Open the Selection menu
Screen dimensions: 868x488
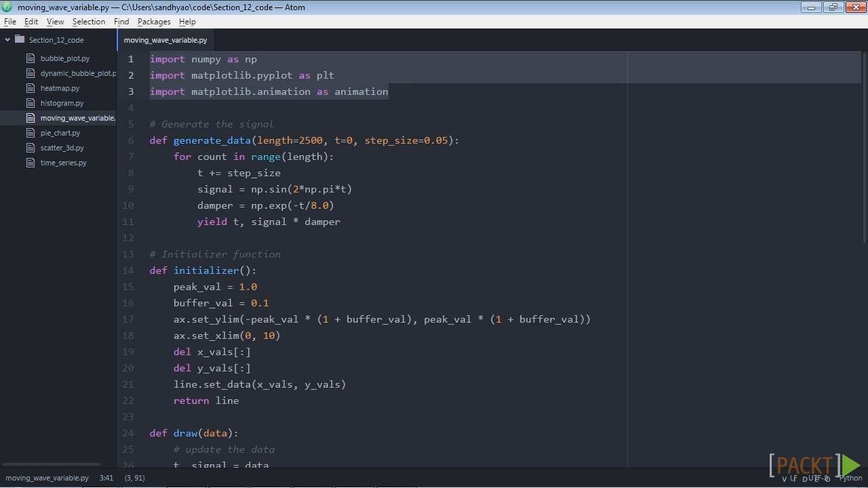coord(89,22)
